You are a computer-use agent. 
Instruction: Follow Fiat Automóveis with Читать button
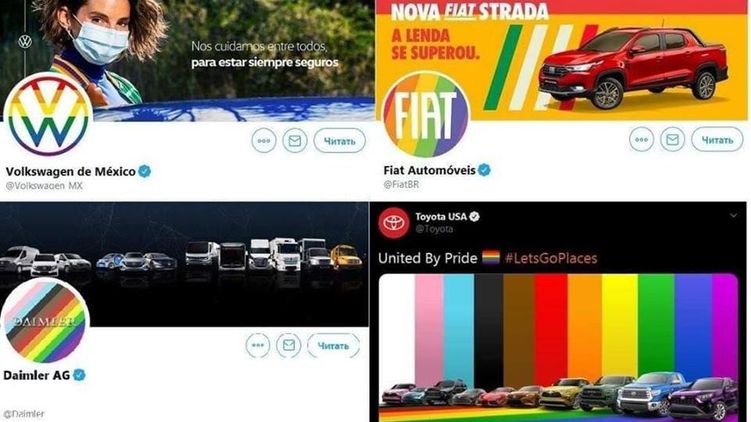(717, 139)
